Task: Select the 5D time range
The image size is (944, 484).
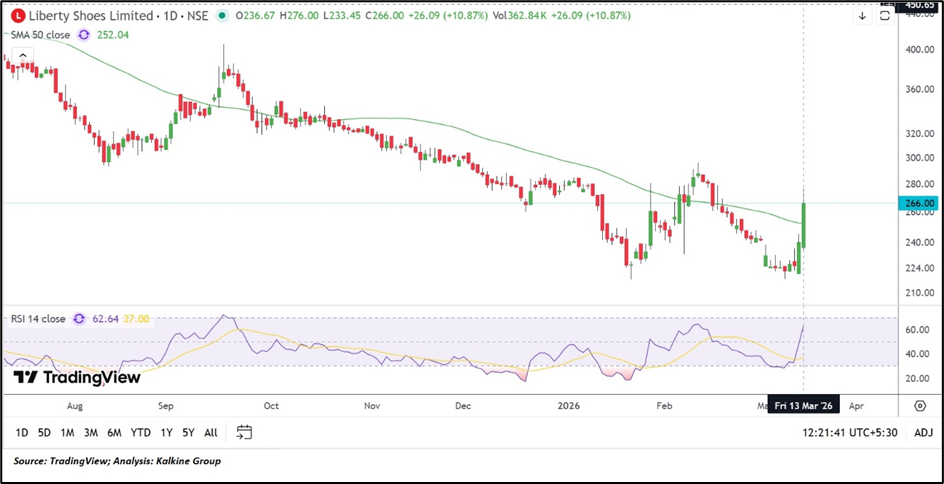Action: pyautogui.click(x=44, y=432)
